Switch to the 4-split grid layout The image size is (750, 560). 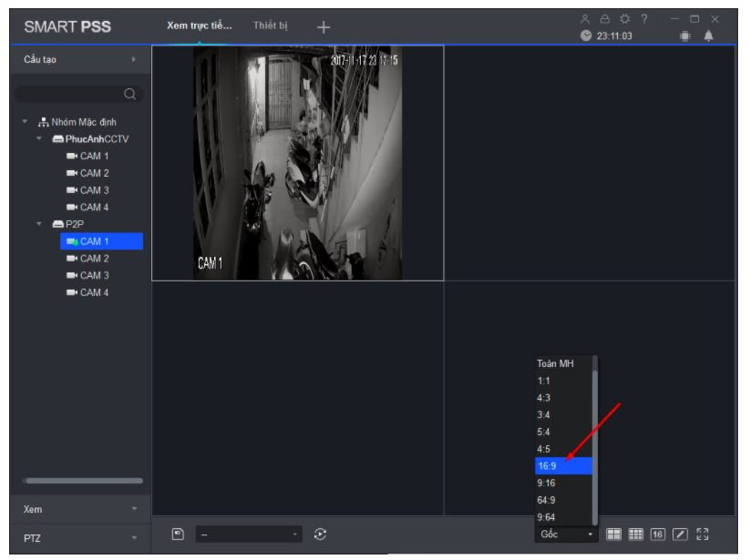615,535
